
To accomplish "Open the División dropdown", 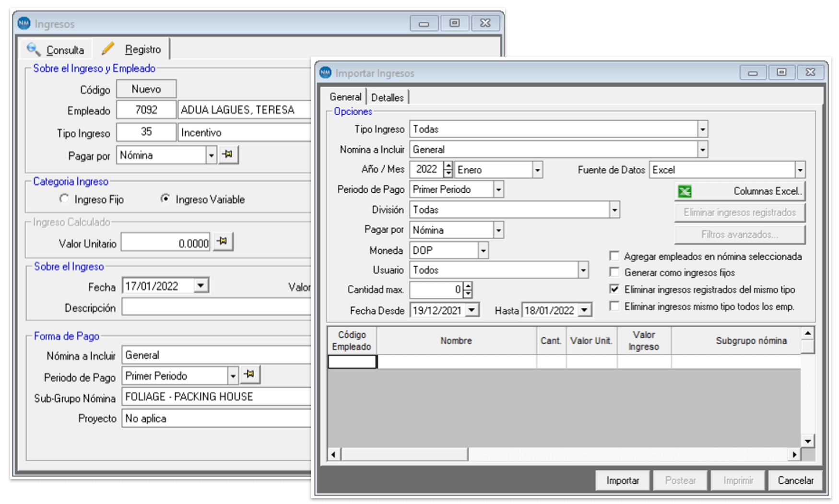I will [614, 210].
